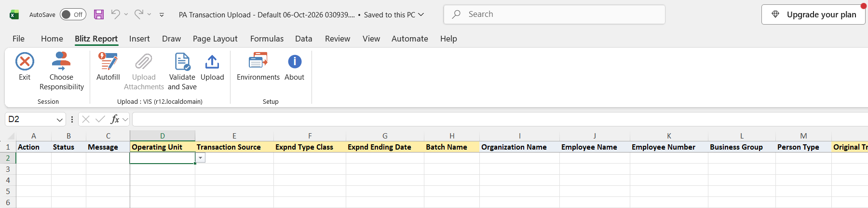This screenshot has height=208, width=868.
Task: Select the Operating Unit header cell
Action: coord(163,147)
